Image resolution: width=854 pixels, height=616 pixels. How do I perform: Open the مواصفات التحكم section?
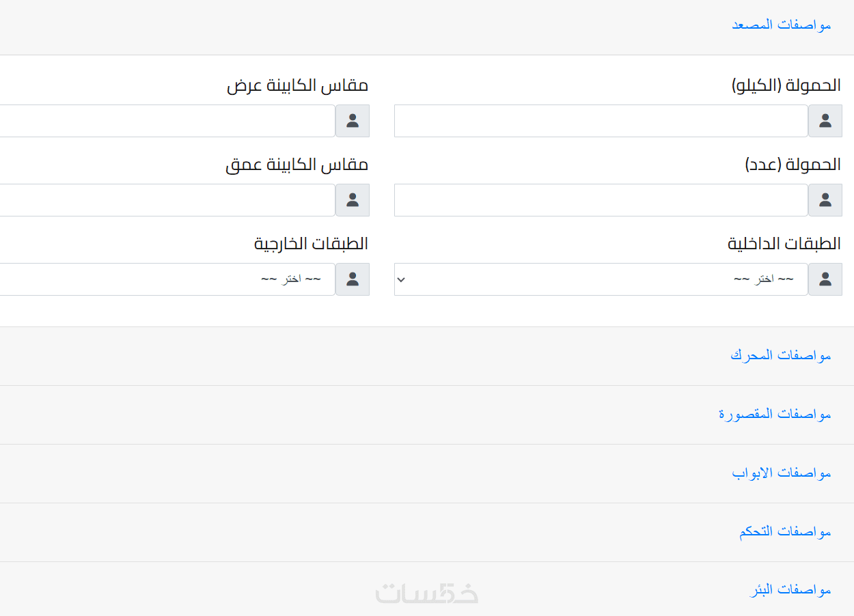(x=784, y=531)
